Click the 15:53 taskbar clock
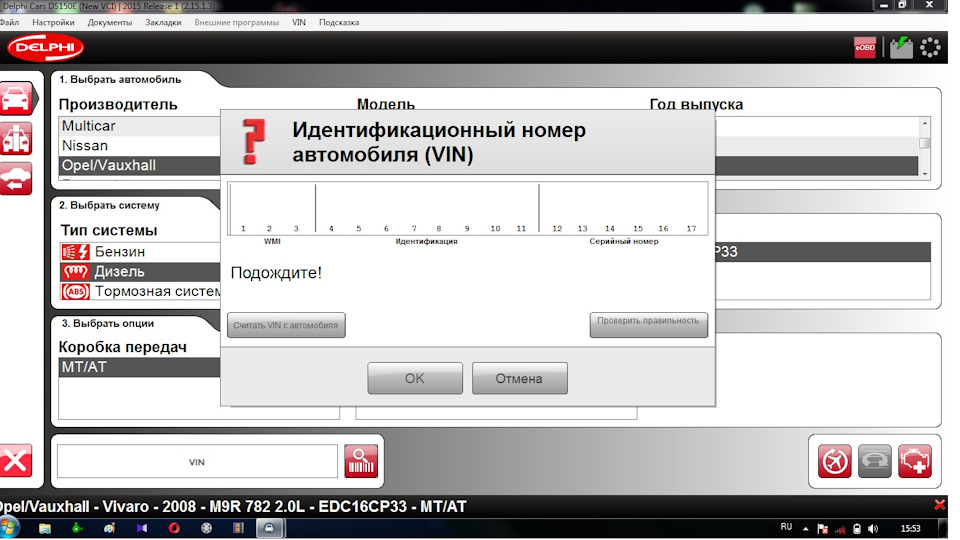960x540 pixels. pyautogui.click(x=910, y=528)
